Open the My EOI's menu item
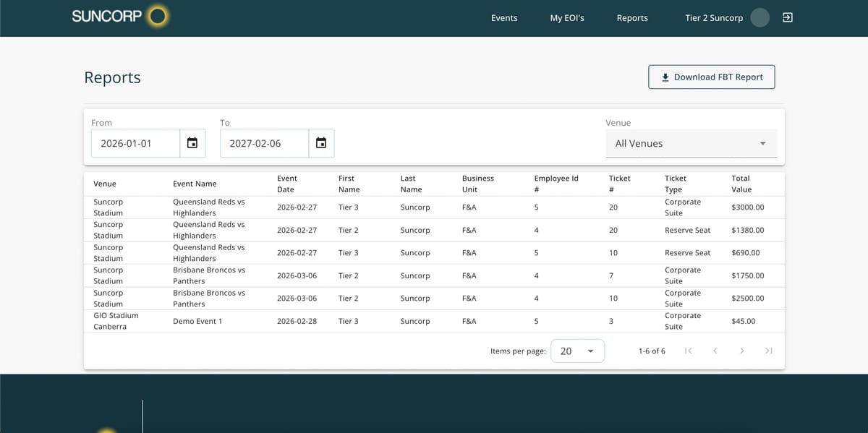868x433 pixels. pos(567,18)
